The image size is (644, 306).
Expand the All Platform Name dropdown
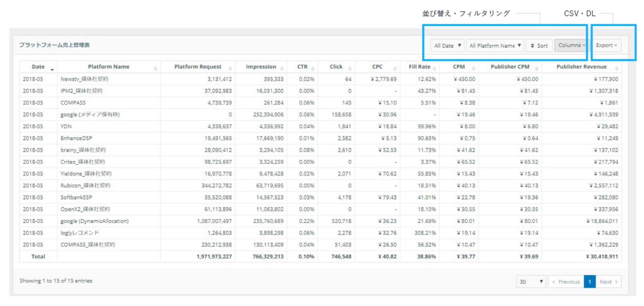pyautogui.click(x=495, y=45)
